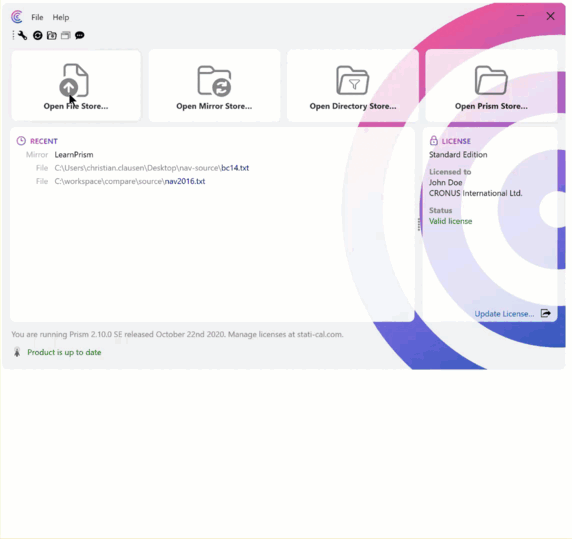Click the splitter between Recent and License panels
Screen dimensions: 572x539
[x=419, y=224]
